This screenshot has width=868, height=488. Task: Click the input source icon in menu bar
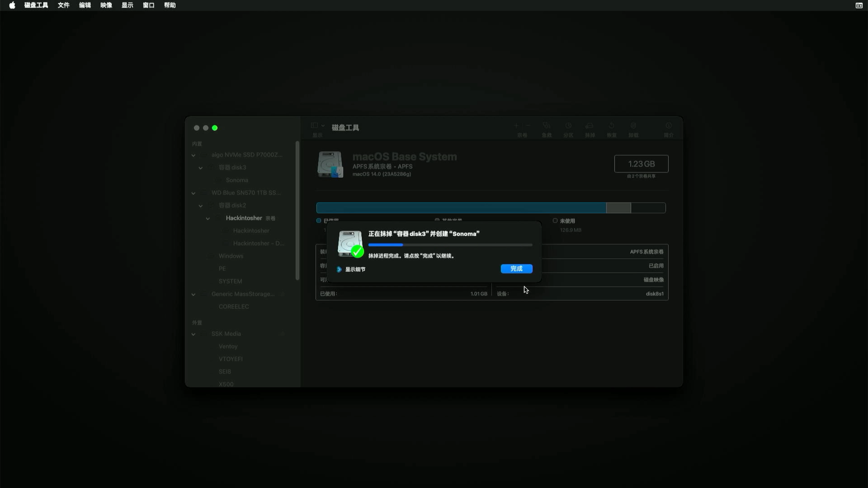[x=859, y=5]
